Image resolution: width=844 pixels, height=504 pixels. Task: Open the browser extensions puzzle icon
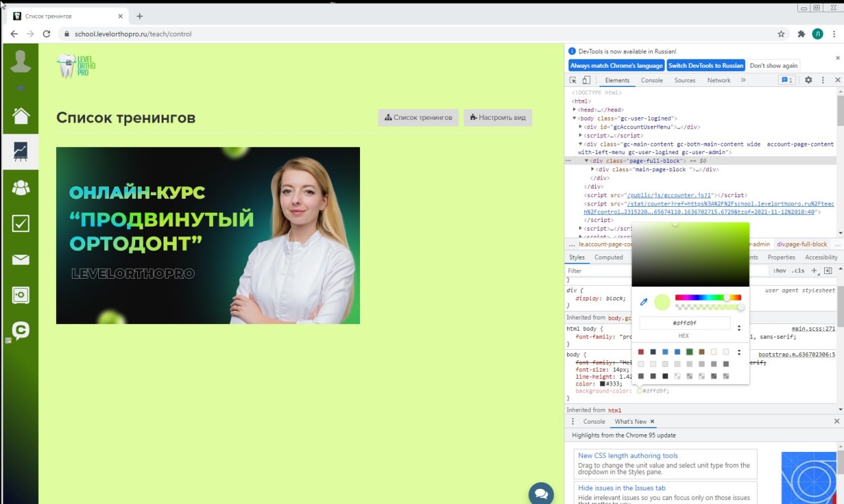tap(801, 34)
